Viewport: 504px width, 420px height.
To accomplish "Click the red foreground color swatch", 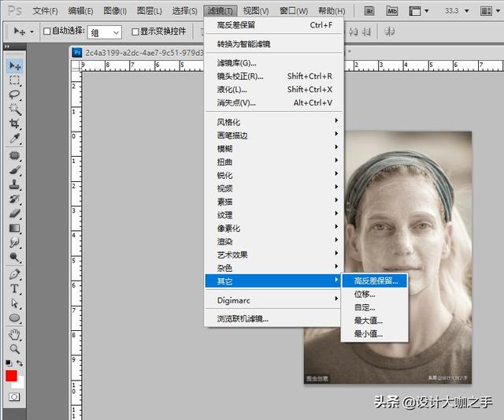I will click(x=11, y=376).
